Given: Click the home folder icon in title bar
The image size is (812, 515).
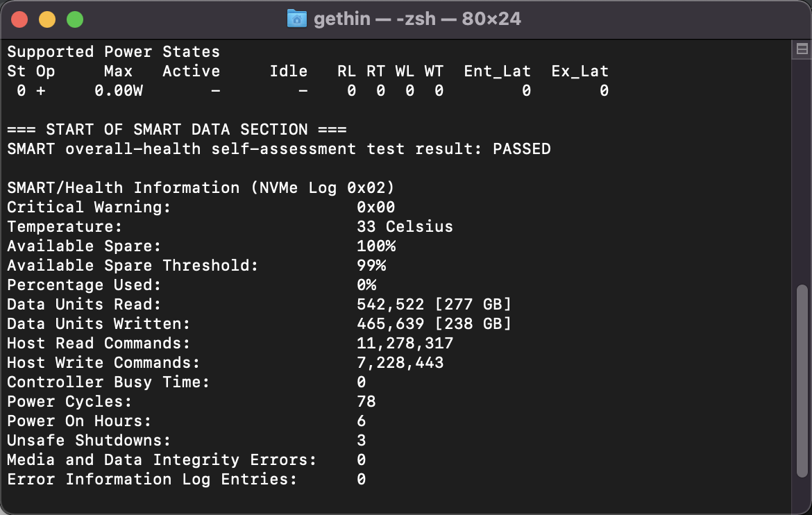Looking at the screenshot, I should (x=296, y=19).
